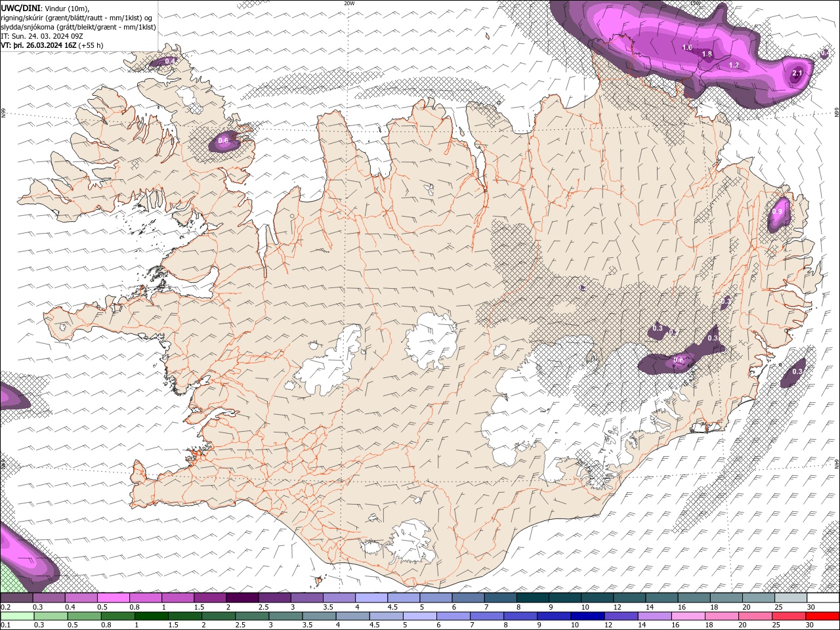Click the 'rigning/skúrir (grænt/blátt/rautt' header line
This screenshot has height=630, width=840.
click(x=77, y=18)
